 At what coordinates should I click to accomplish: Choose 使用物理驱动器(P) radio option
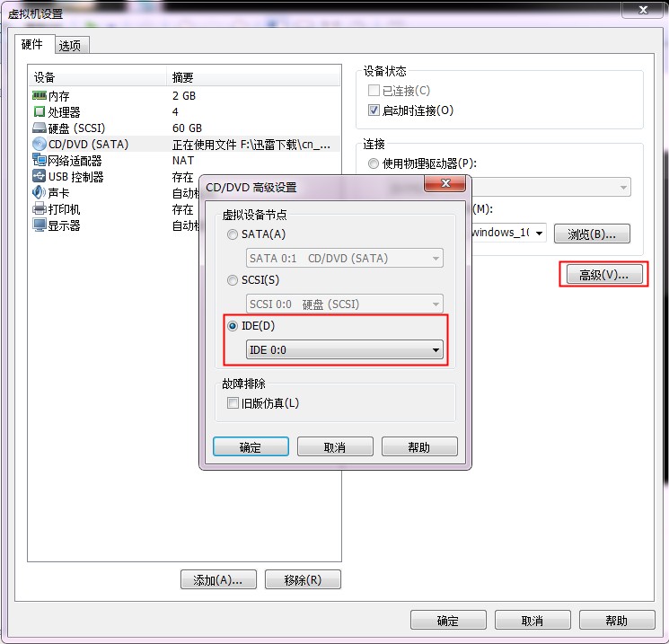(x=374, y=163)
